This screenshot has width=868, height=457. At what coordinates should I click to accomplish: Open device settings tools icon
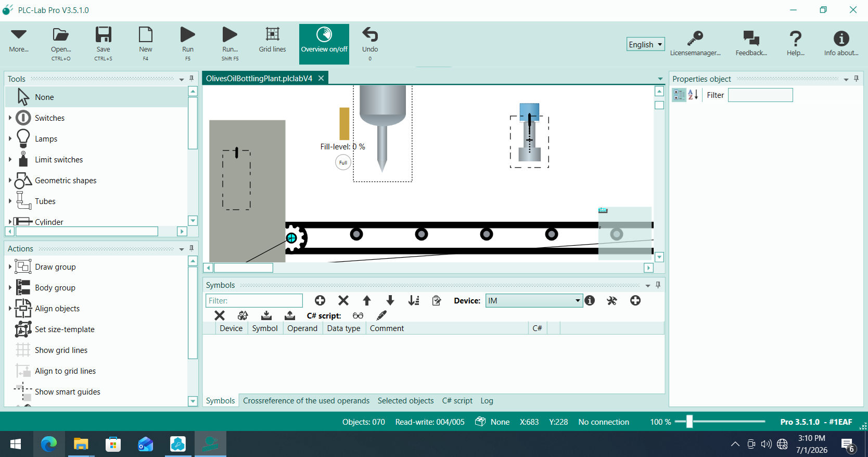click(x=612, y=300)
